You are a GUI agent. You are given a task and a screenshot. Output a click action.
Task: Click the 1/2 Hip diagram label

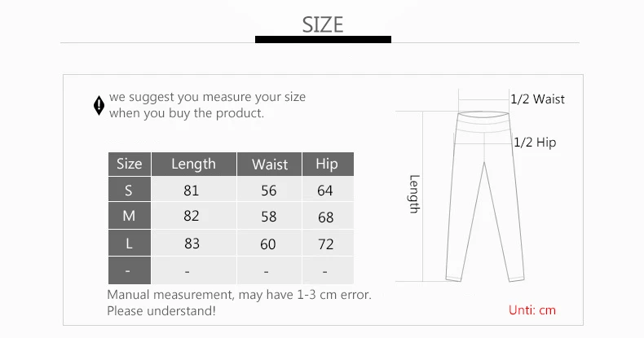coord(535,143)
